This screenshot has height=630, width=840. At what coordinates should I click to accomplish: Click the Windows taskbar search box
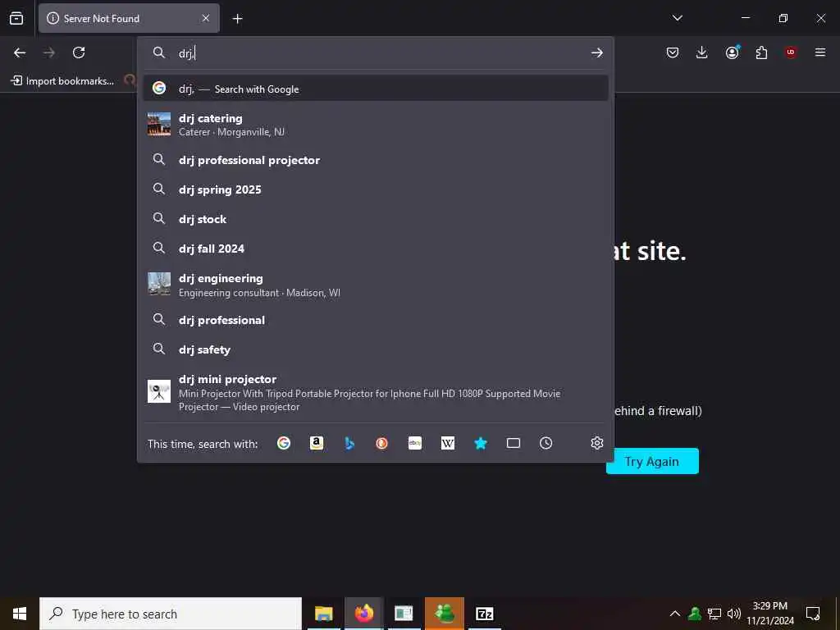pos(171,614)
